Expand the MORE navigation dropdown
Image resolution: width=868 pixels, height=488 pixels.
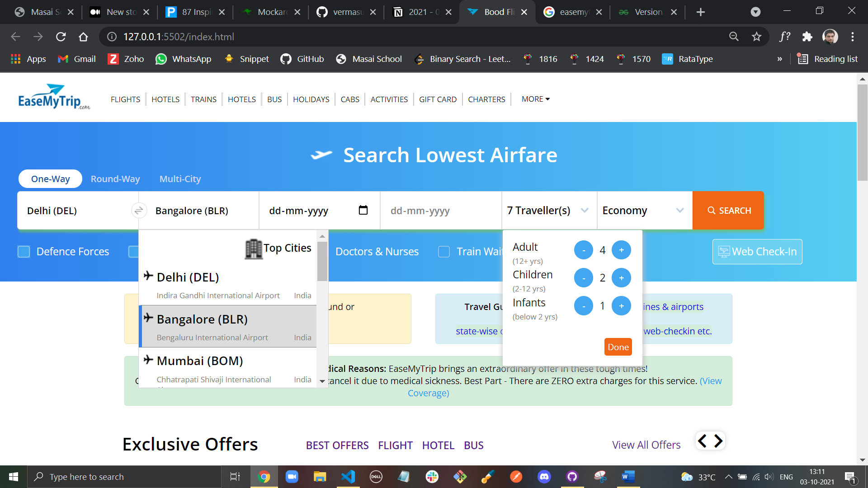tap(535, 99)
